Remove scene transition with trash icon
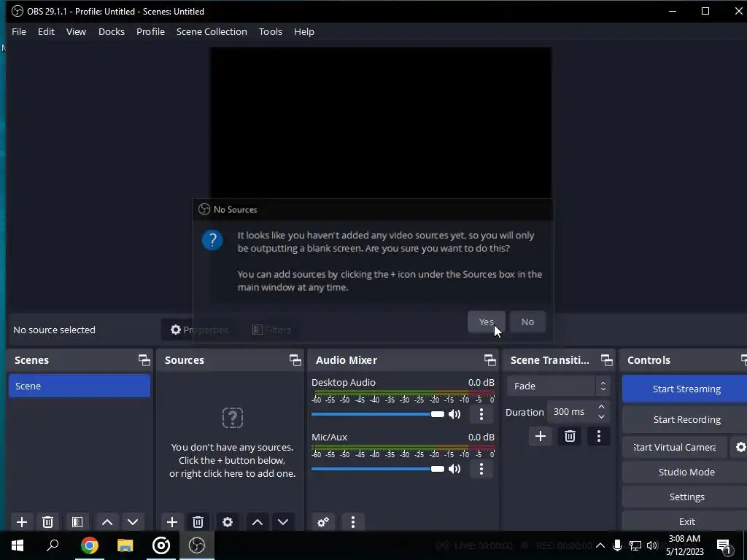This screenshot has width=747, height=560. click(570, 436)
